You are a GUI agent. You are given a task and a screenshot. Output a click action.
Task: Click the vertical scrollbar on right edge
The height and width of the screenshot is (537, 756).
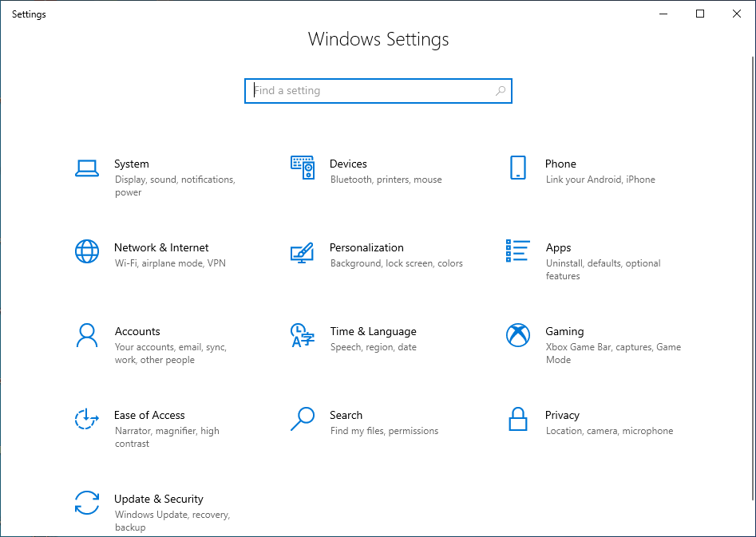[x=753, y=277]
